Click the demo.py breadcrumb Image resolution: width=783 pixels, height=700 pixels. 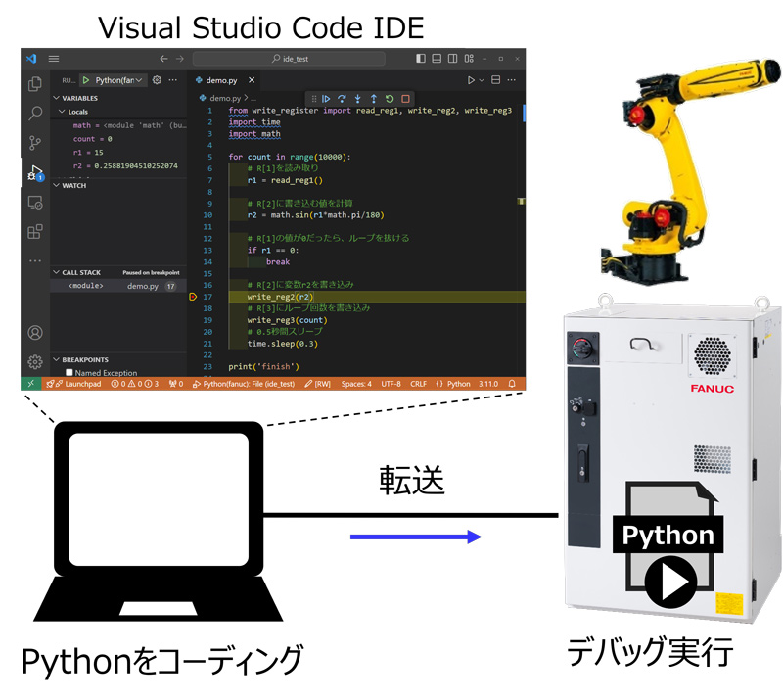click(x=225, y=98)
